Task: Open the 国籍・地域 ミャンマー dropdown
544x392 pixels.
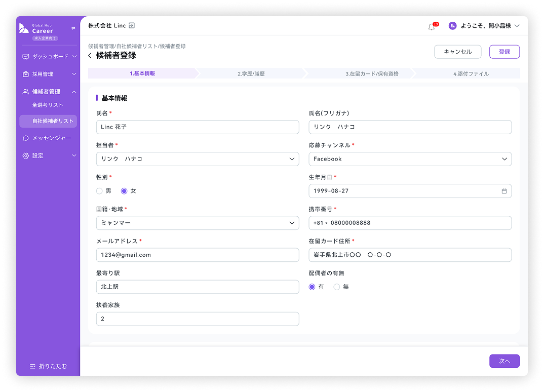Action: [198, 223]
